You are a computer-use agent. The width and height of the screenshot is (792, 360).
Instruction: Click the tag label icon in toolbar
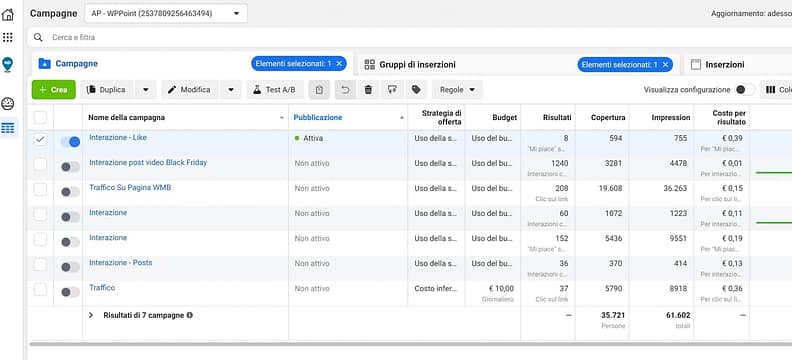tap(416, 89)
